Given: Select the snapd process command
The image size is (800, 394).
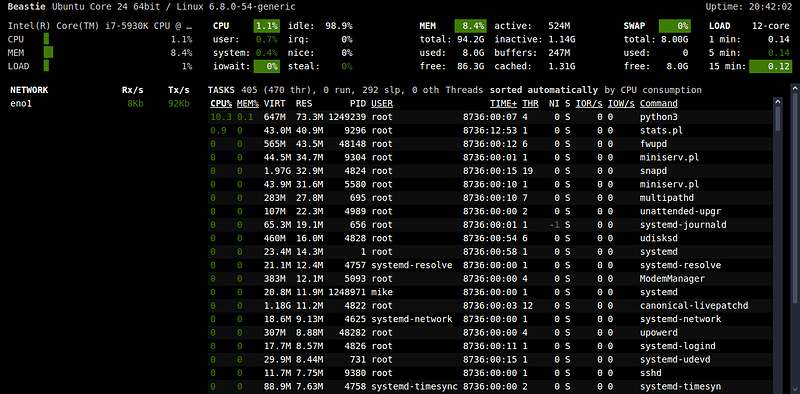Looking at the screenshot, I should pyautogui.click(x=653, y=171).
